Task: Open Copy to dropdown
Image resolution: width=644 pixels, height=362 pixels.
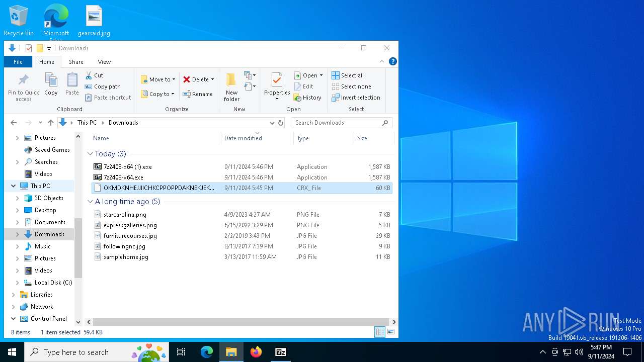Action: tap(157, 94)
